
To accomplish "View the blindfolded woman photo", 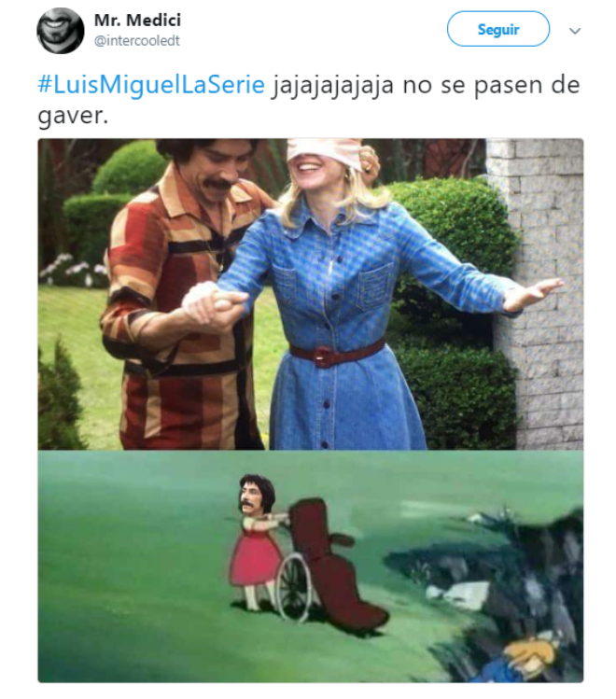I will click(311, 294).
